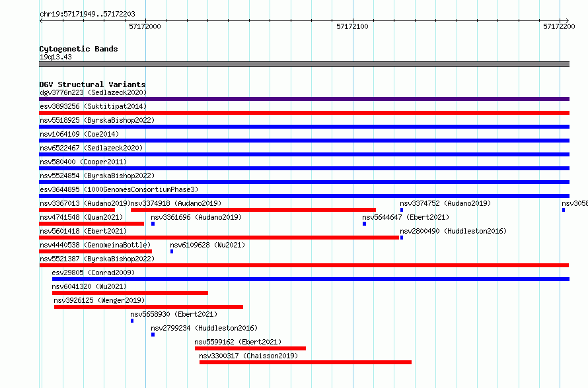Open esv3644895 (1000GenomesConsortiumPhase3) entry
This screenshot has height=388, width=588.
point(119,189)
